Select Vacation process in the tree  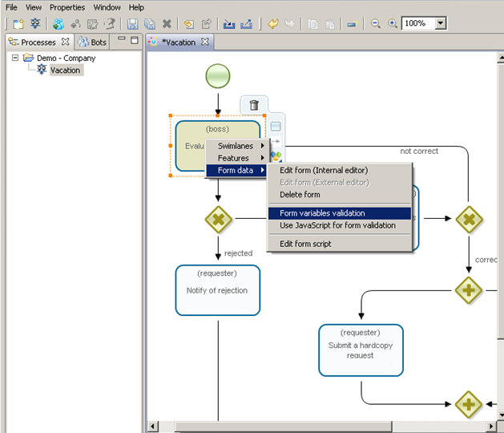coord(65,70)
